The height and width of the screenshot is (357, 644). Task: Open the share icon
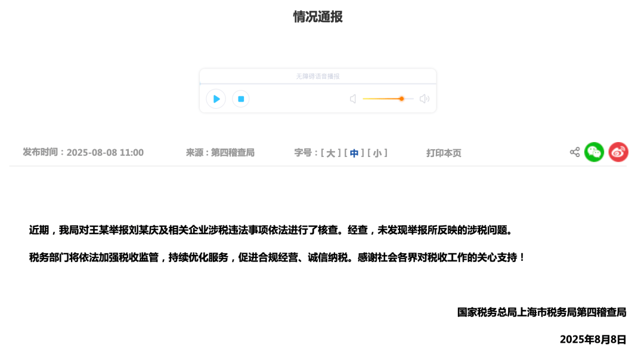[x=575, y=152]
